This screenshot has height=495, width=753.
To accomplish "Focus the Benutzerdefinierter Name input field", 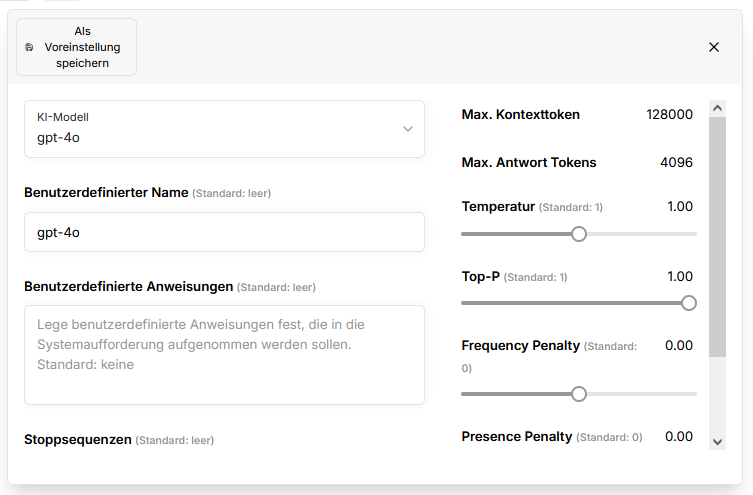I will 224,232.
